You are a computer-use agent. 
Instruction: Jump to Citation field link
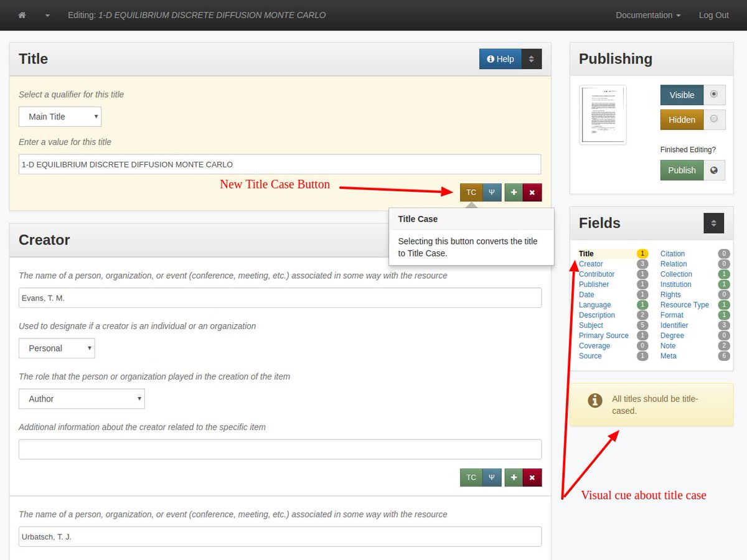click(x=672, y=254)
